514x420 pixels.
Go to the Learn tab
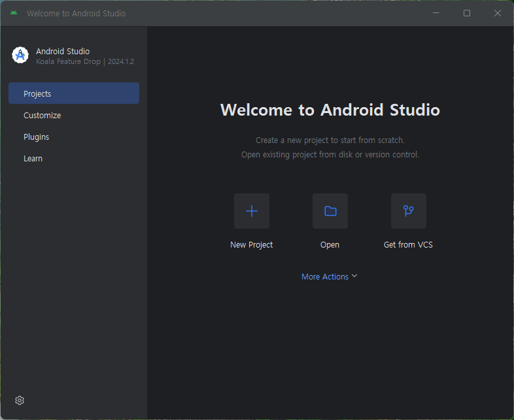coord(74,159)
